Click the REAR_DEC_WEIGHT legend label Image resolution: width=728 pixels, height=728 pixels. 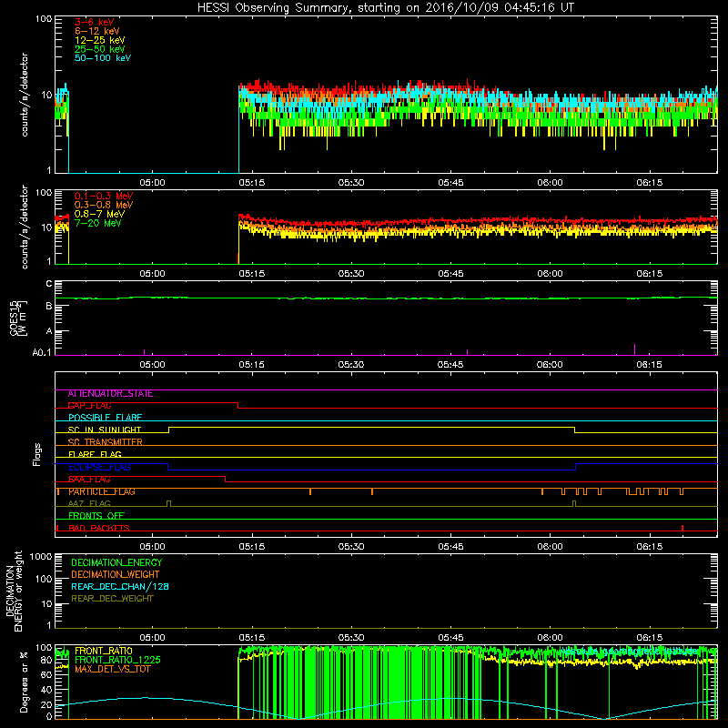point(112,599)
